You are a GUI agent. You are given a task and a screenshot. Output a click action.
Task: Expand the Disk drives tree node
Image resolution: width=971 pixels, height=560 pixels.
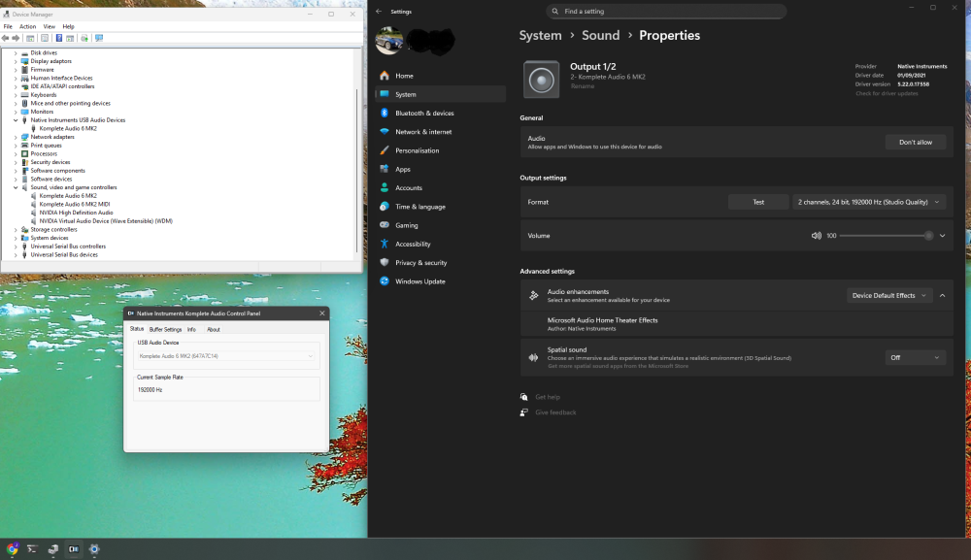pyautogui.click(x=16, y=53)
